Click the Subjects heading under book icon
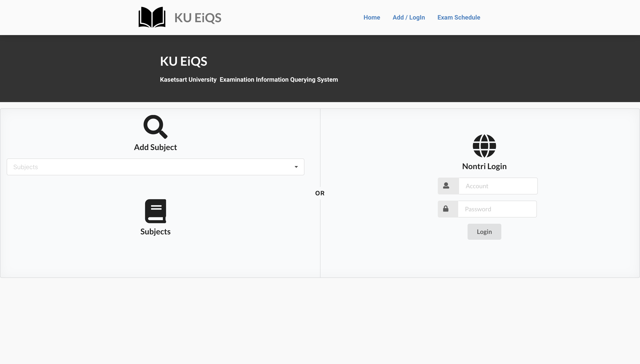This screenshot has width=640, height=364. (x=155, y=232)
